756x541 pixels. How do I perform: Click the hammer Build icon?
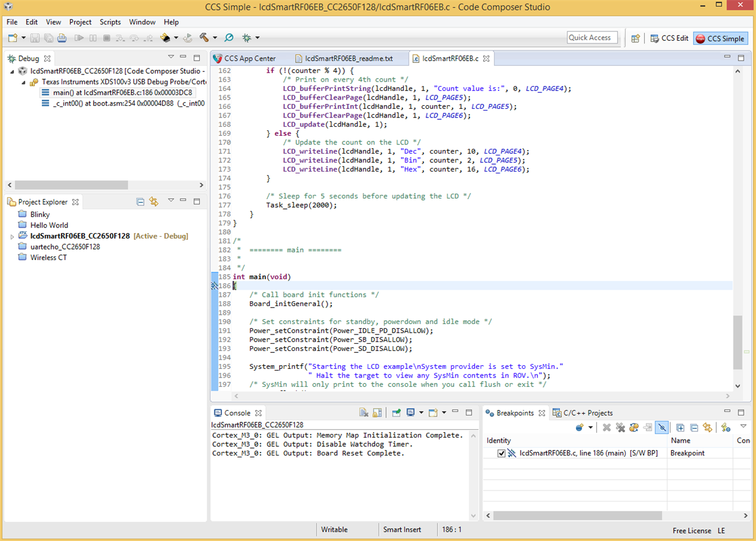click(x=203, y=38)
